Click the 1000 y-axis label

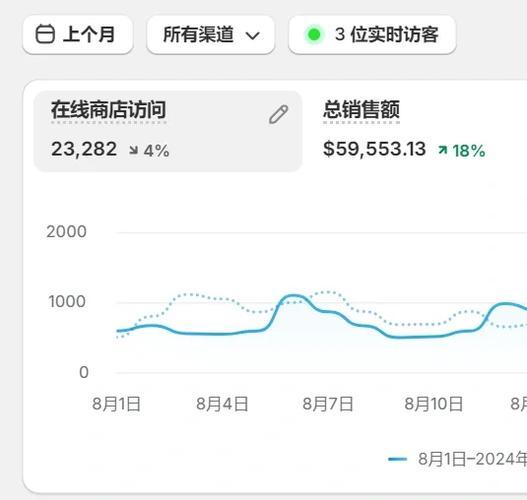(67, 301)
